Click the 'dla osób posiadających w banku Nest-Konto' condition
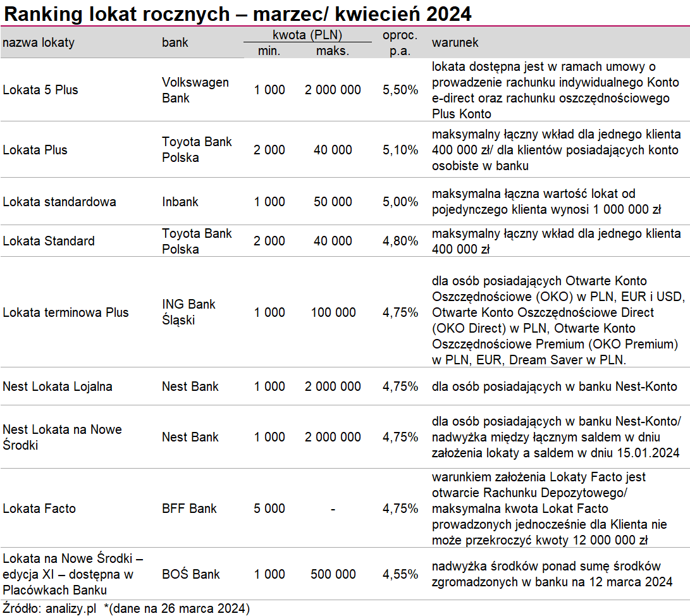Viewport: 690px width, 616px height. (554, 386)
